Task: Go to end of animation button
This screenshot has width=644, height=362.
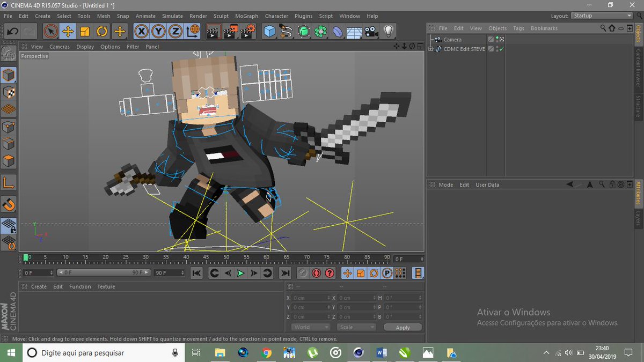Action: pos(285,274)
